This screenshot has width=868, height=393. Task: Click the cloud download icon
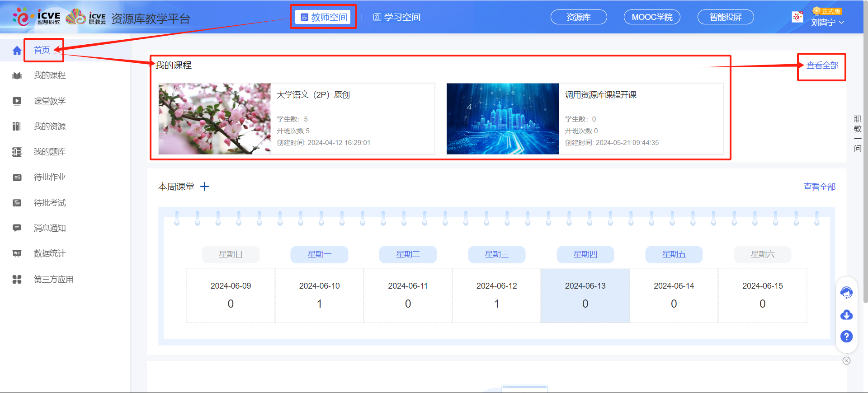point(846,315)
